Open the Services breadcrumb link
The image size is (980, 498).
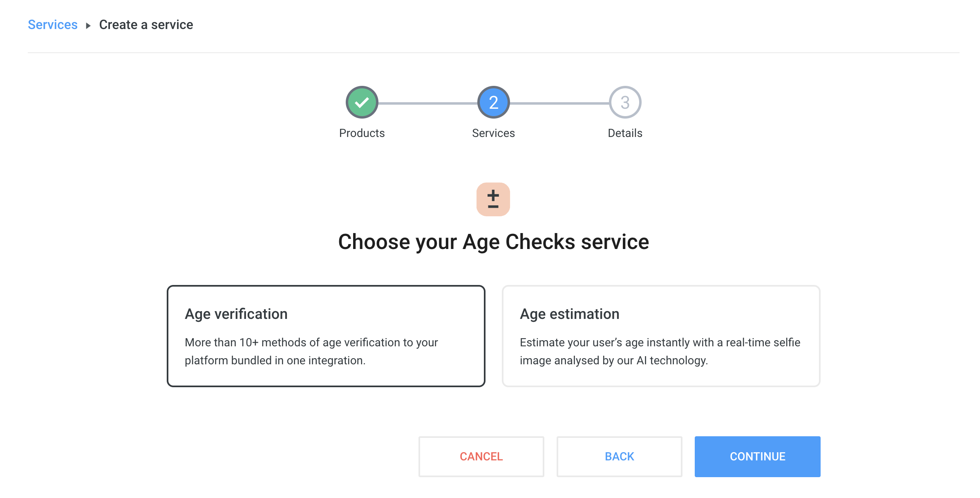[53, 25]
